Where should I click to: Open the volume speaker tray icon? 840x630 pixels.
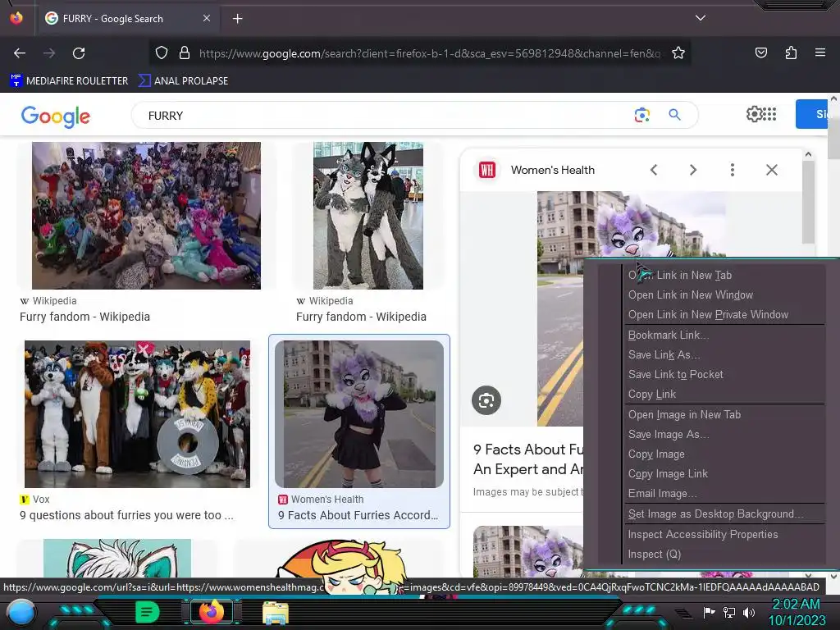point(748,612)
